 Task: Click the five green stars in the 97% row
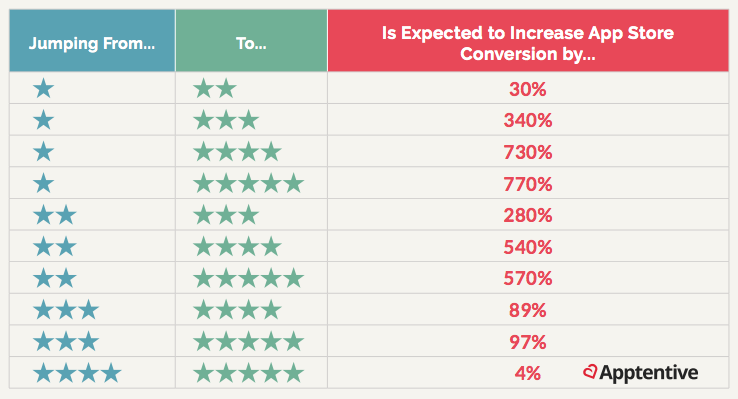pos(249,341)
